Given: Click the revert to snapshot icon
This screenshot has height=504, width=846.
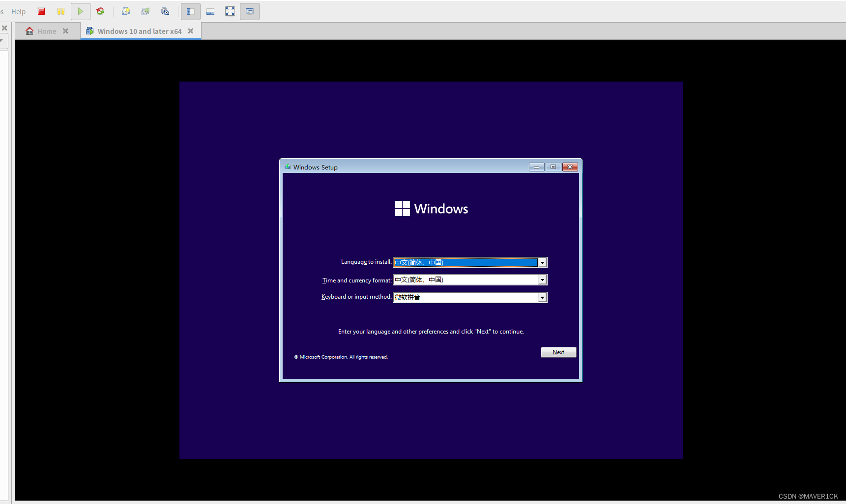Looking at the screenshot, I should click(146, 11).
